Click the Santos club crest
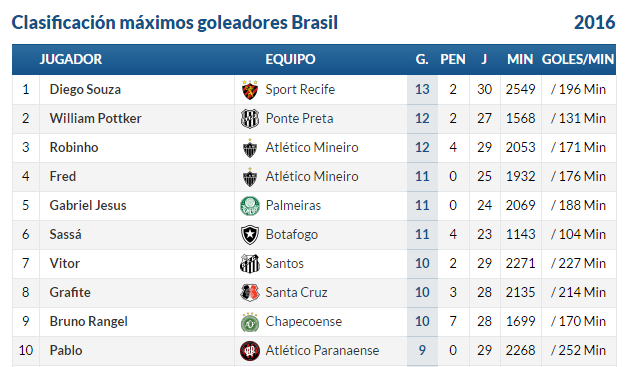 pos(250,264)
